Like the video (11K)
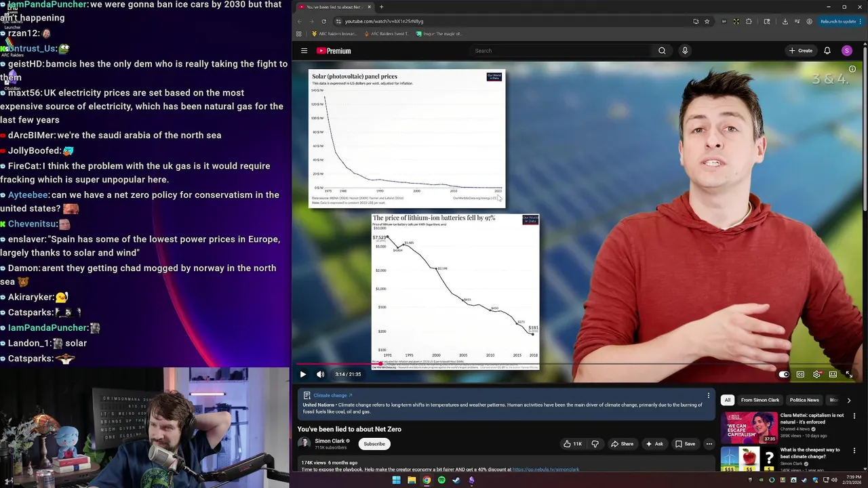This screenshot has height=488, width=868. tap(572, 444)
